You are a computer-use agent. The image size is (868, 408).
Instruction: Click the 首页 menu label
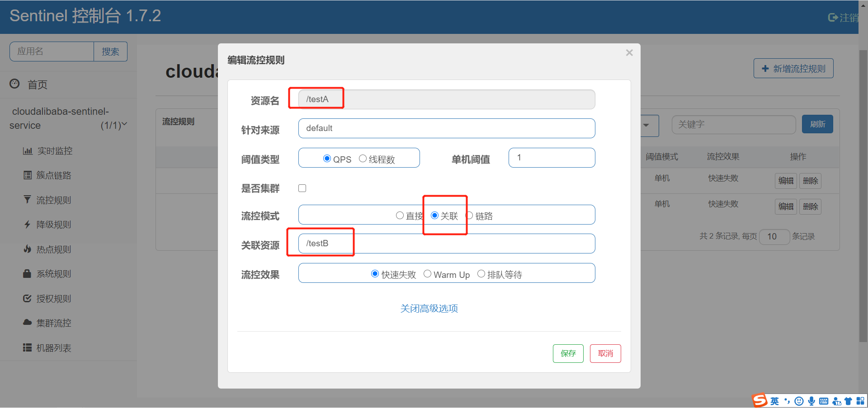point(38,84)
